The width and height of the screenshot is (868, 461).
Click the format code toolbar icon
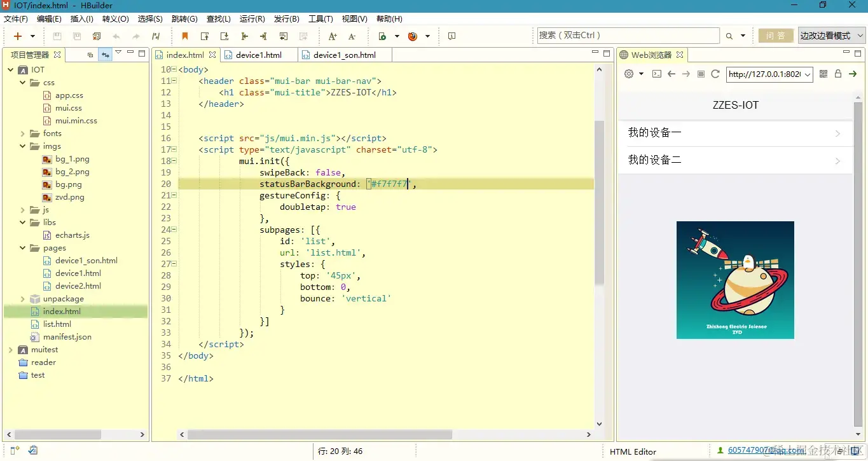click(x=157, y=36)
